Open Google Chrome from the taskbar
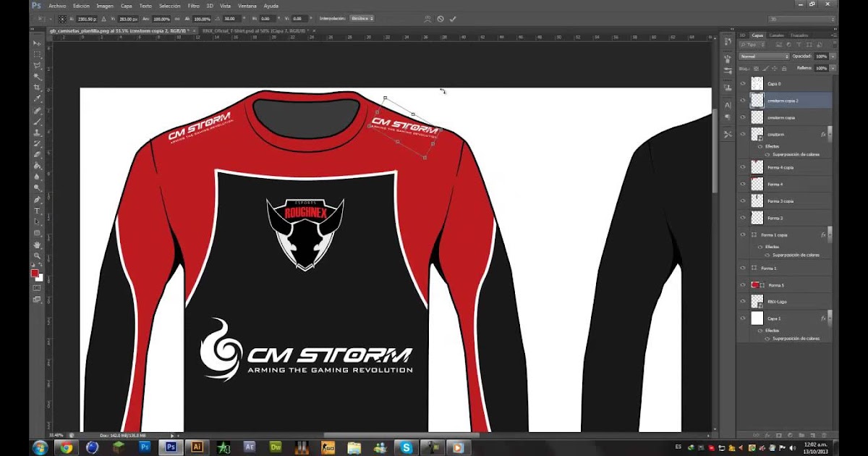This screenshot has width=868, height=456. point(66,447)
